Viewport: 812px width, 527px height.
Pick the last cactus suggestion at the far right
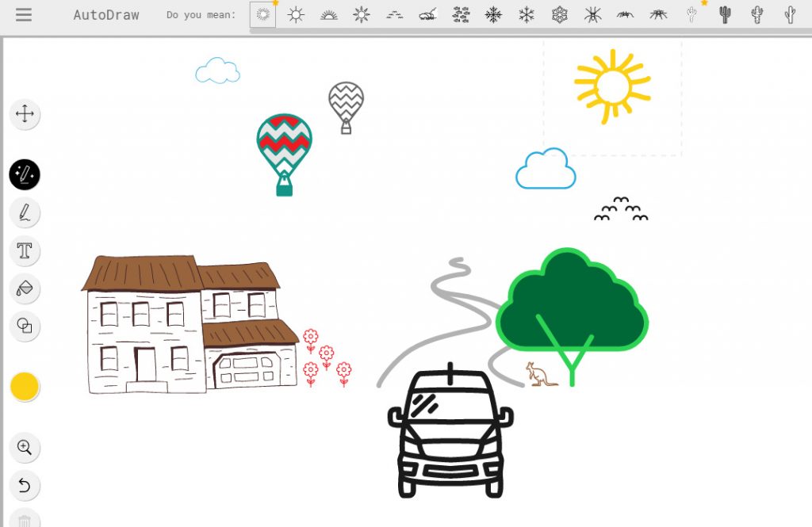click(x=790, y=14)
